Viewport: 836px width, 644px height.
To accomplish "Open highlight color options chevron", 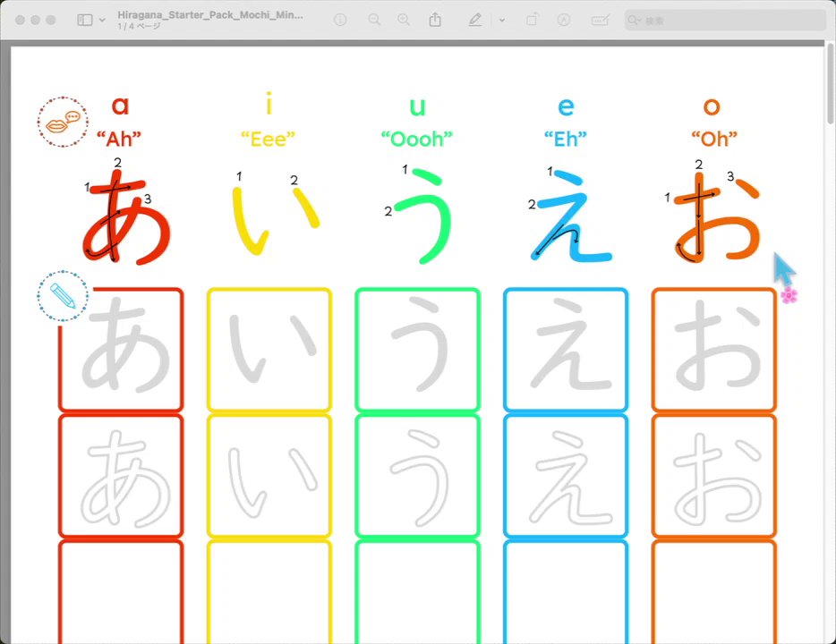I will click(502, 21).
